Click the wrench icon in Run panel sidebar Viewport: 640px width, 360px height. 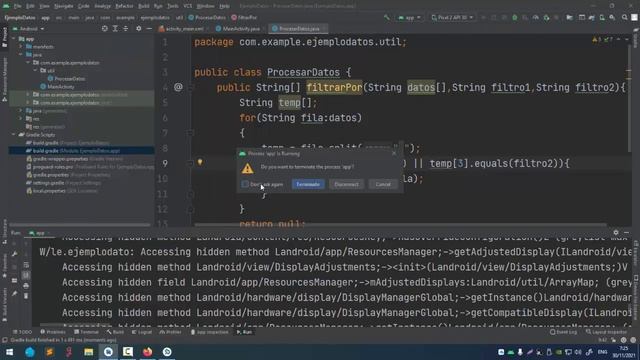point(15,254)
